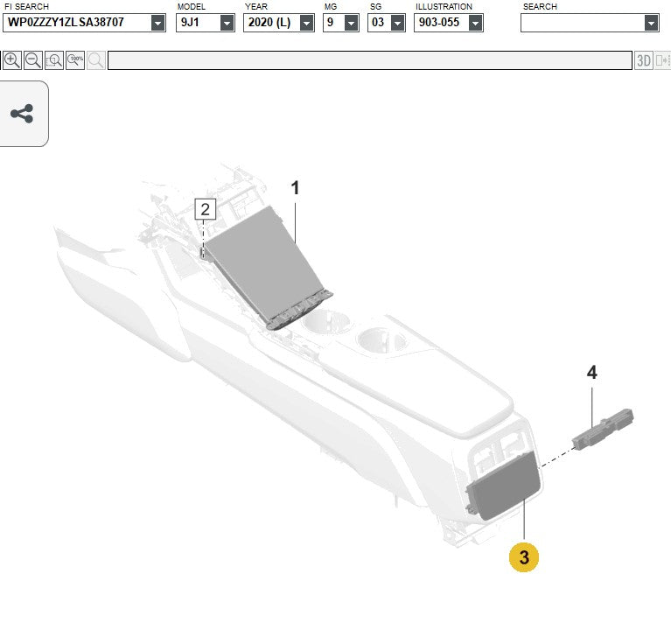Expand the FI SEARCH VIN dropdown arrow
Screen dimensions: 671x644
[157, 23]
